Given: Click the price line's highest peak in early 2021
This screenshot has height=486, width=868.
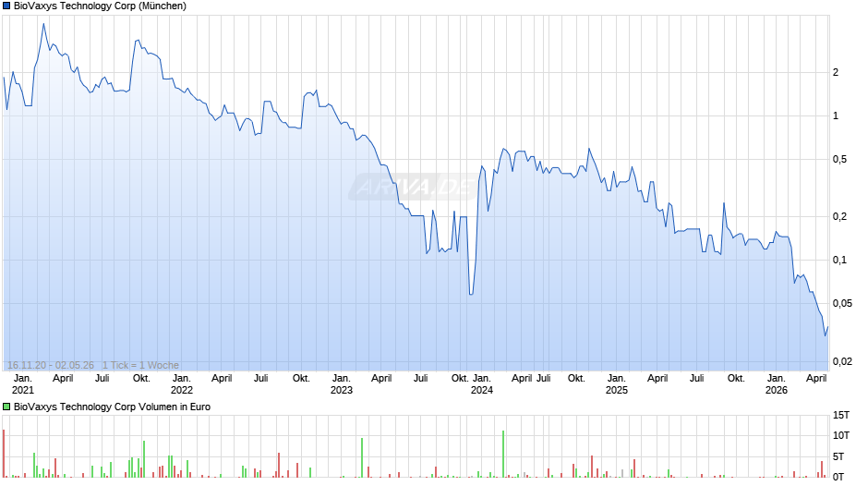Looking at the screenshot, I should tap(43, 24).
